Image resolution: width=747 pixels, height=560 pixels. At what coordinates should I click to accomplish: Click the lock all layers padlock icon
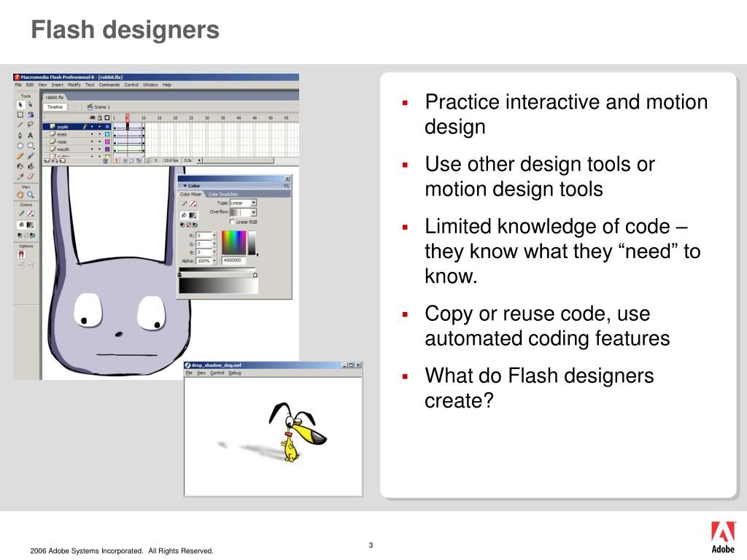(x=99, y=117)
